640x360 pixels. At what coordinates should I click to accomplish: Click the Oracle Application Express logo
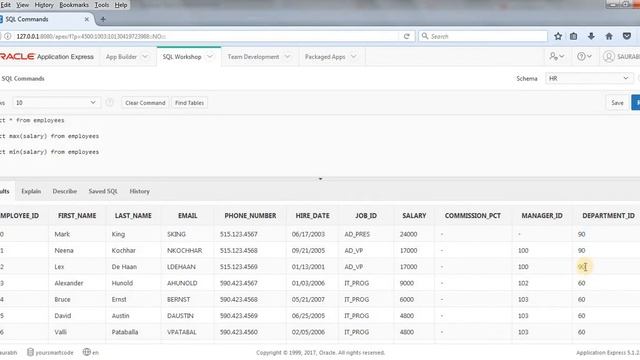pyautogui.click(x=47, y=57)
